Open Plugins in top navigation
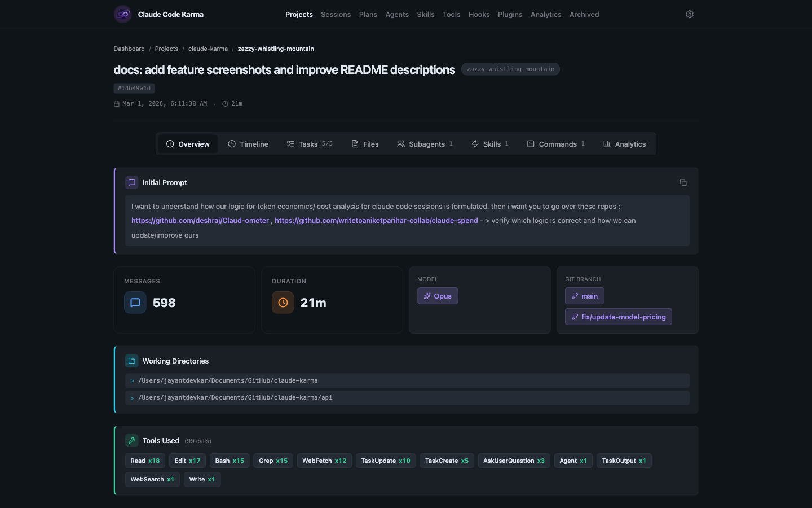Screen dimensions: 812x508 [510, 14]
